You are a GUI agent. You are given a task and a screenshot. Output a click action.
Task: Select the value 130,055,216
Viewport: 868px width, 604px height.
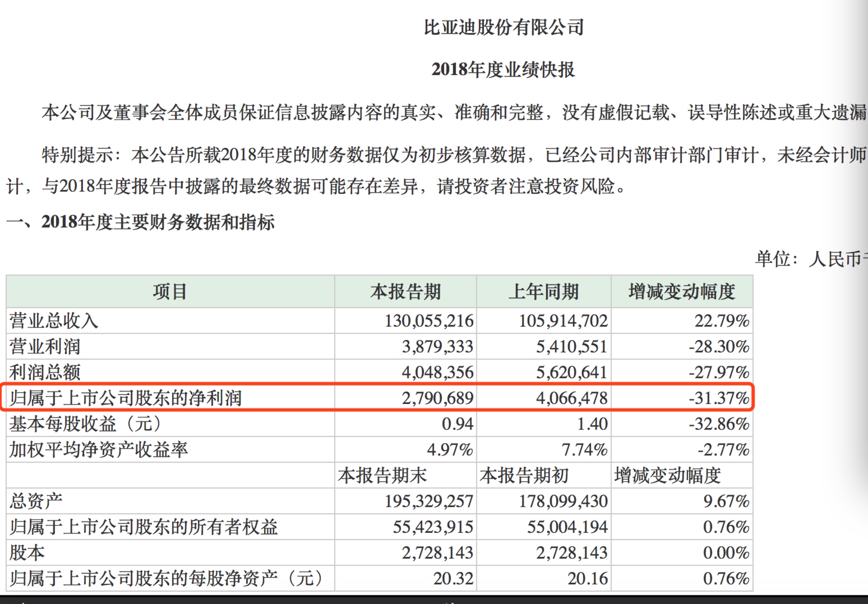429,321
